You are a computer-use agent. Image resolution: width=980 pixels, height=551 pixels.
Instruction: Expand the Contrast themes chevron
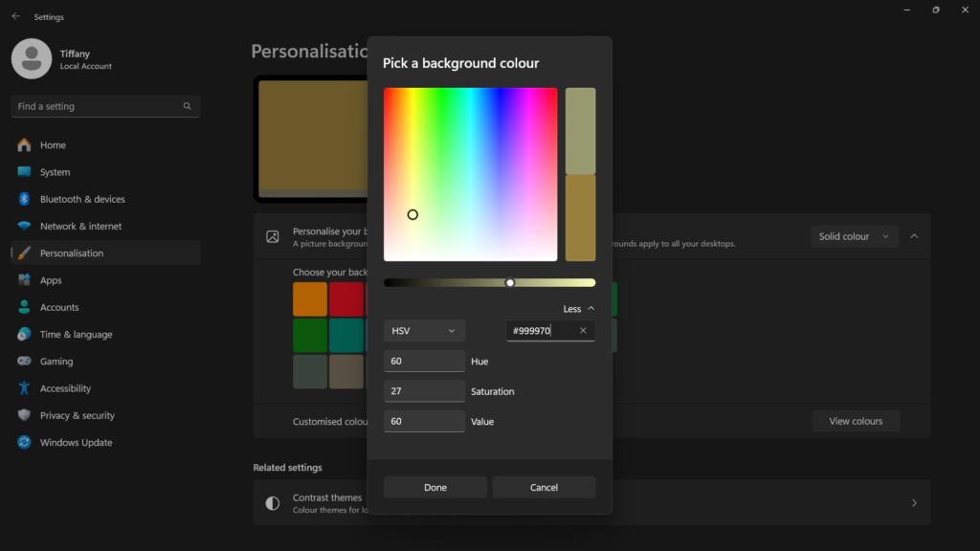coord(913,503)
